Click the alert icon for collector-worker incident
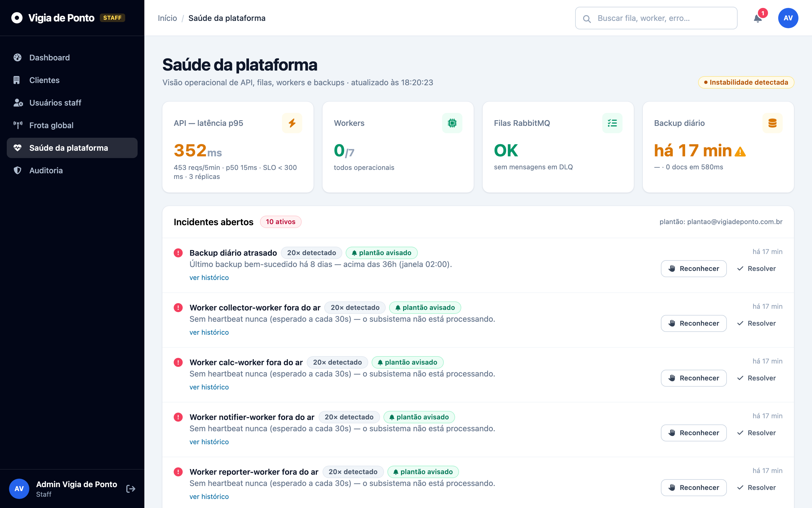 pos(178,307)
